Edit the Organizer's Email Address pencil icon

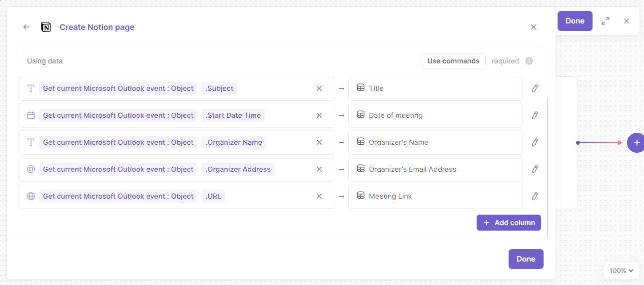click(x=535, y=169)
